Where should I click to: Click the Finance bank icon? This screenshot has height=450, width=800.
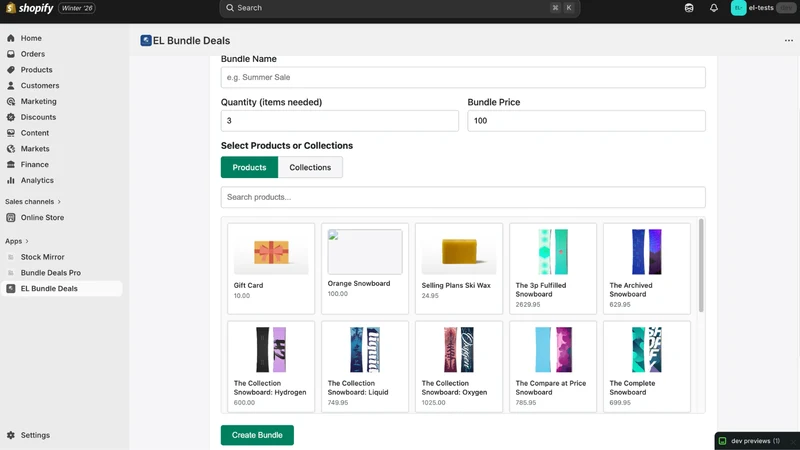coord(11,165)
